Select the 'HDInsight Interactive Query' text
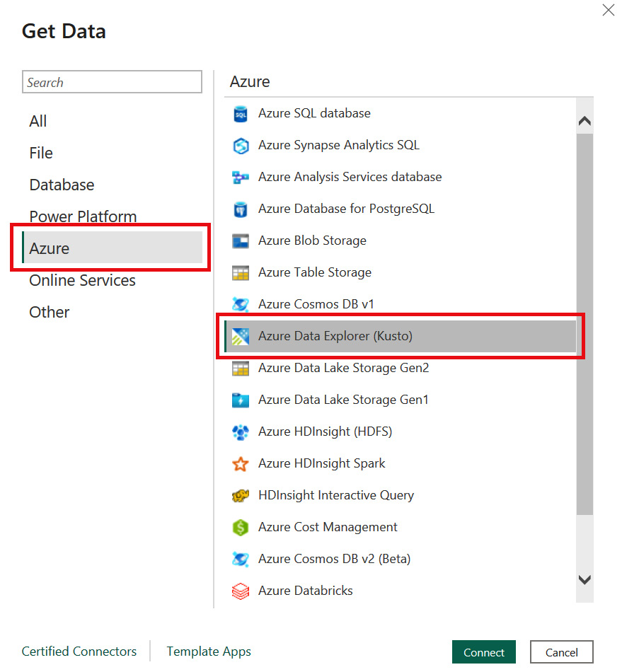This screenshot has width=622, height=672. 336,495
